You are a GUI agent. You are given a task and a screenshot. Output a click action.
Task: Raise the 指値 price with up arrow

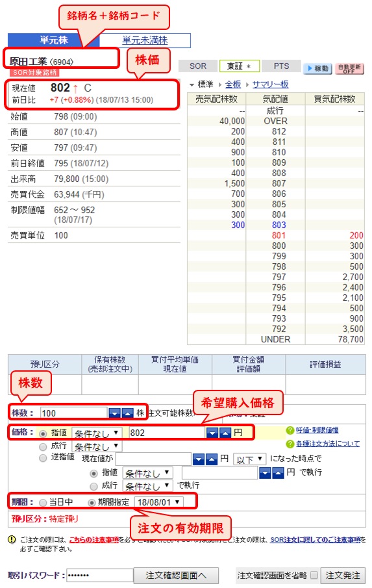coord(225,433)
